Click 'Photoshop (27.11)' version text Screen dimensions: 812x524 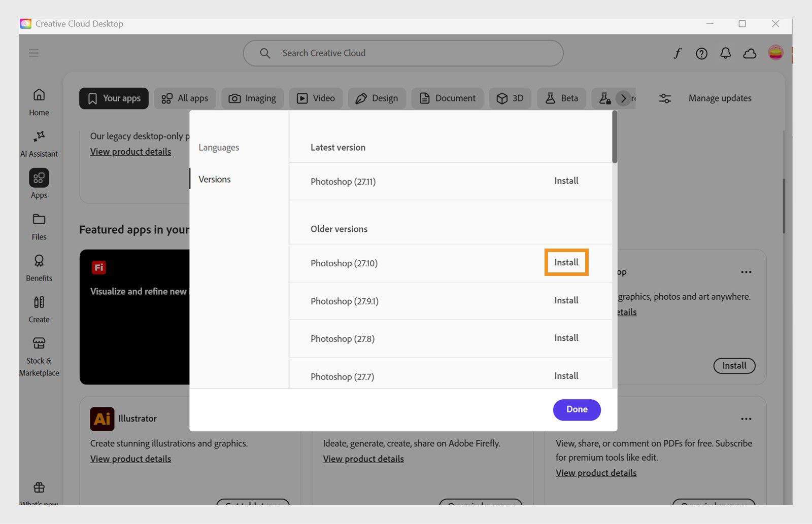point(343,182)
